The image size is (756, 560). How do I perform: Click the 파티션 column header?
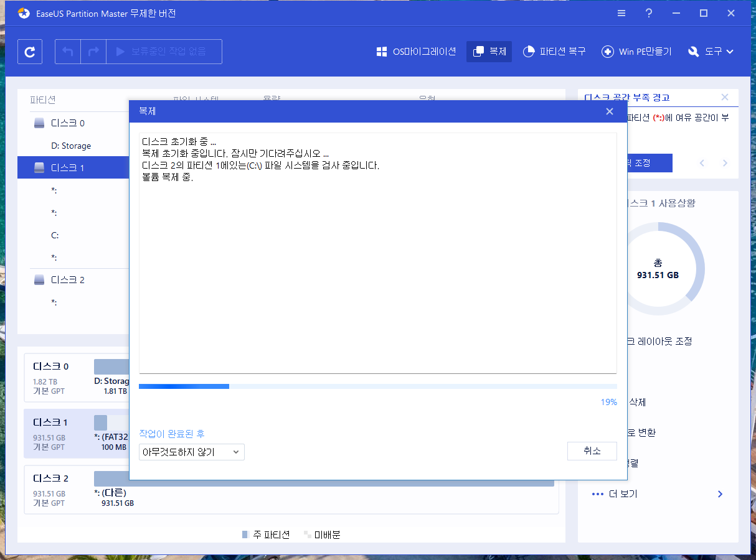[43, 100]
